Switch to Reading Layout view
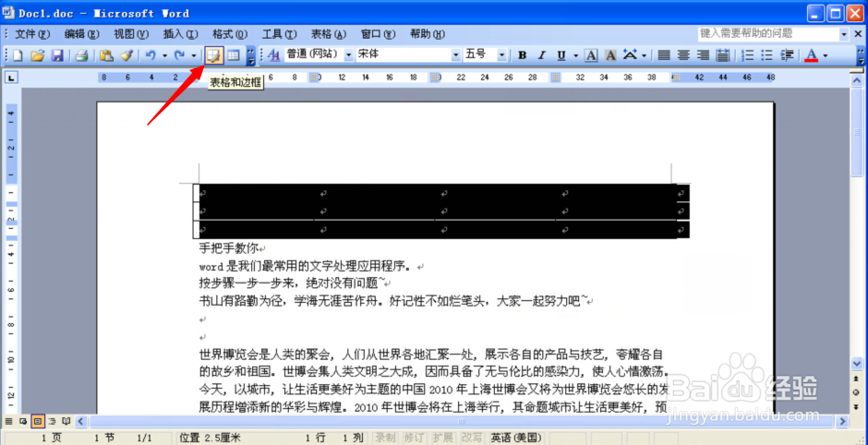This screenshot has height=445, width=868. (66, 422)
